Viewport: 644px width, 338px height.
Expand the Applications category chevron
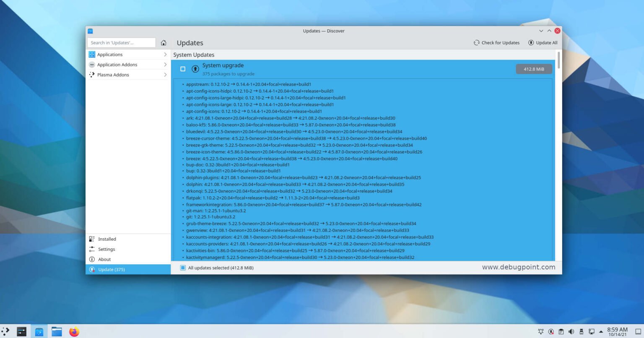(x=165, y=55)
